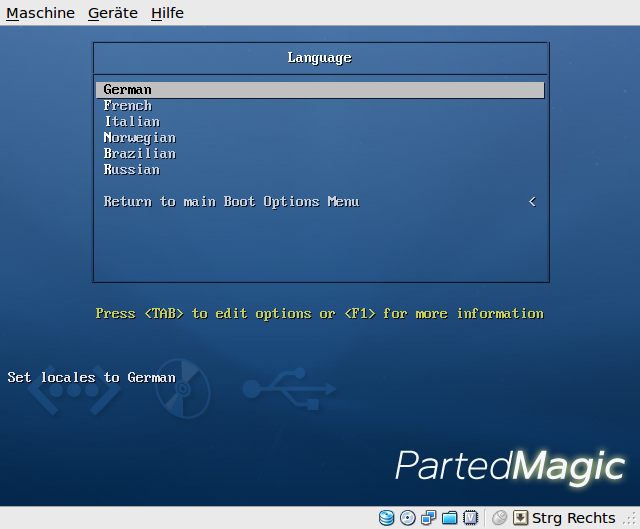Screen dimensions: 640x529
Task: Click the keyboard capture arrow icon
Action: (x=520, y=518)
